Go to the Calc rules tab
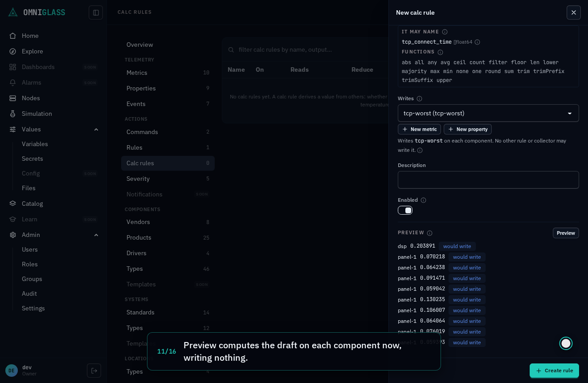 coord(168,163)
